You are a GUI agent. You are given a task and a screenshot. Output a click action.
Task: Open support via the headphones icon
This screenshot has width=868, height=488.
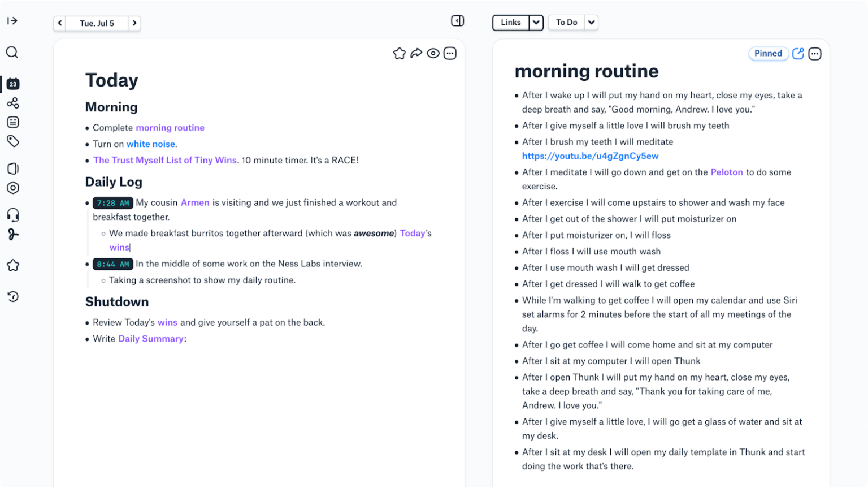tap(12, 214)
